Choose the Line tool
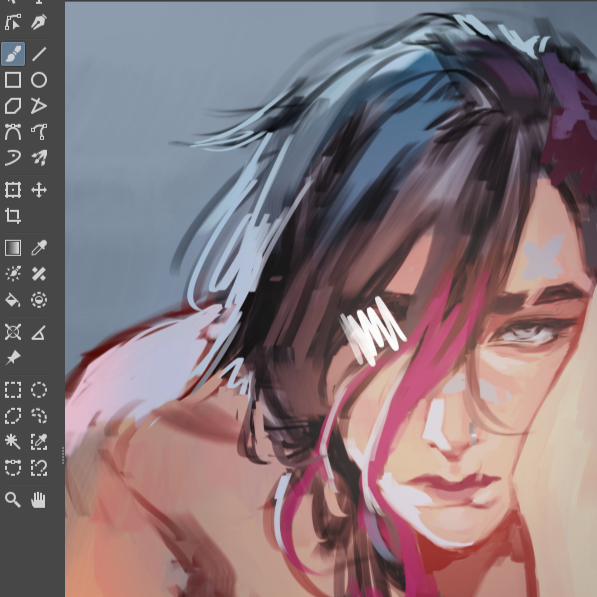This screenshot has height=597, width=597. [38, 54]
